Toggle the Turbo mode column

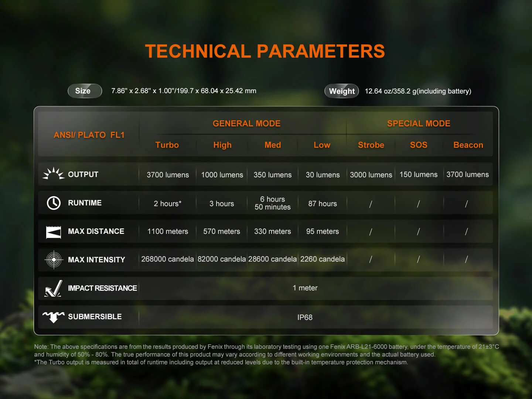tap(167, 145)
